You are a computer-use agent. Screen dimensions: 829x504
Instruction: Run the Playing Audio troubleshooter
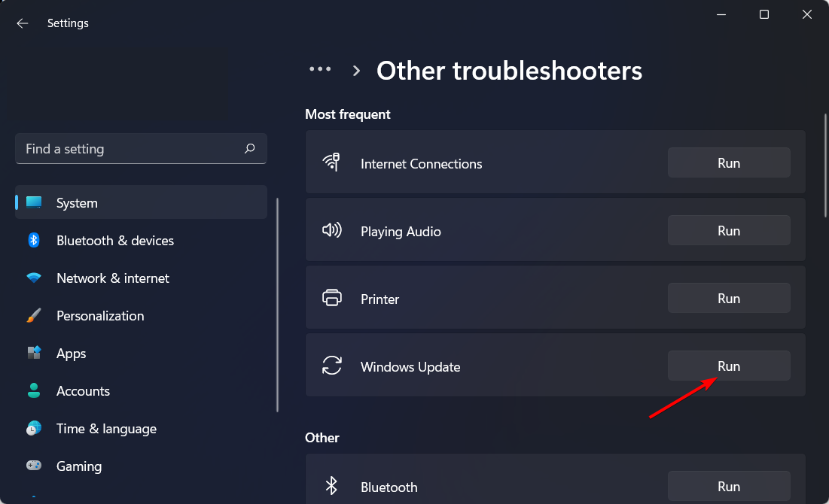click(x=728, y=231)
